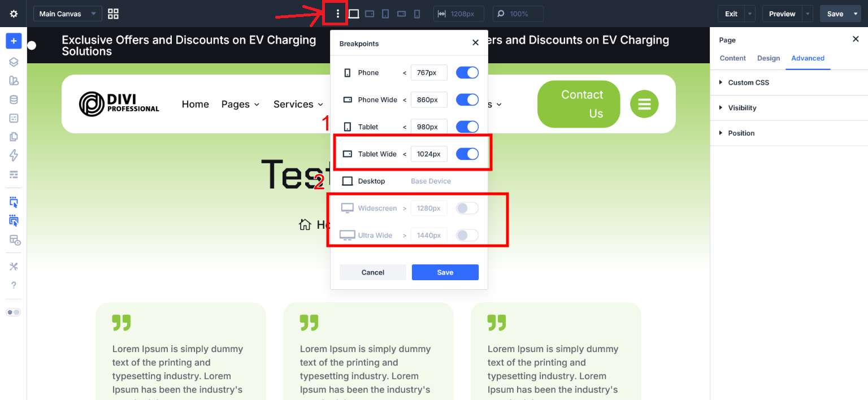Open the builder settings gear icon
The width and height of the screenshot is (868, 400).
click(x=14, y=14)
